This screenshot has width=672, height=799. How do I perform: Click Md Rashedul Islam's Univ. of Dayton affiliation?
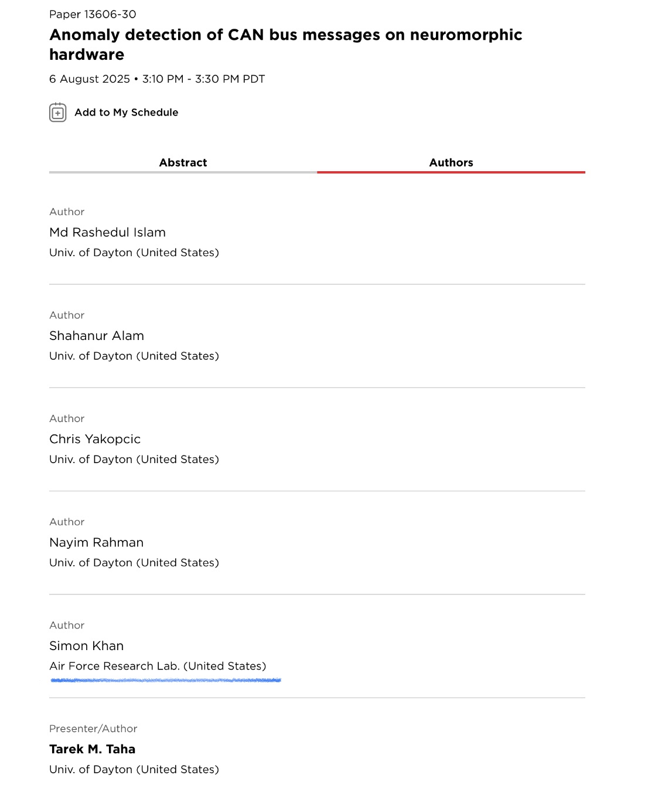pos(134,253)
